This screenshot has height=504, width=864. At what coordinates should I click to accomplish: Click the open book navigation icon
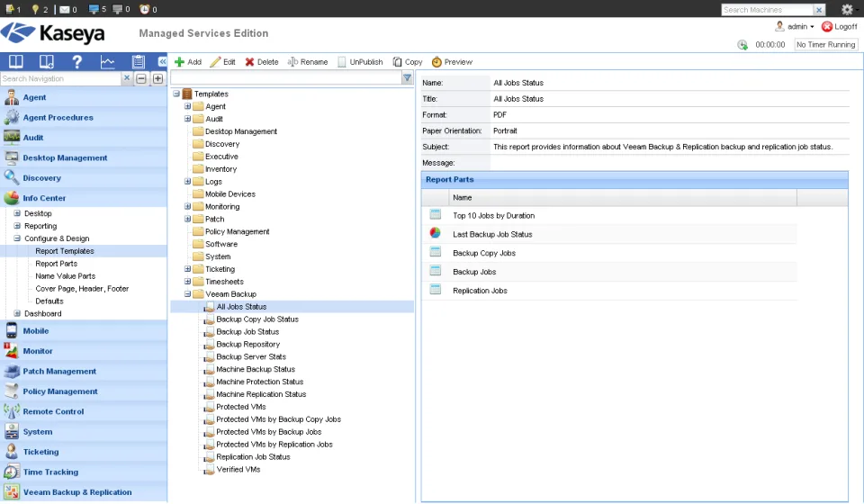[16, 62]
